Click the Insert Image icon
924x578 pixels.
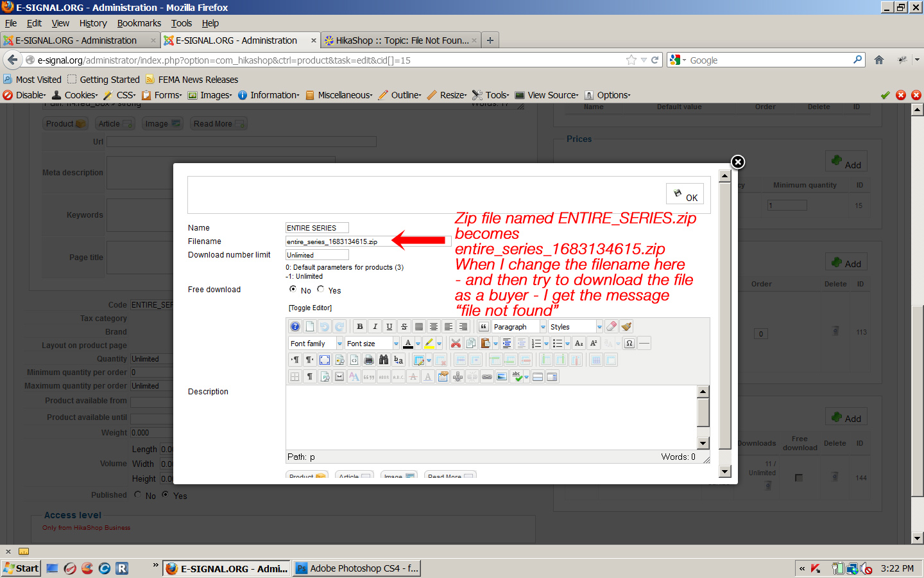click(502, 377)
